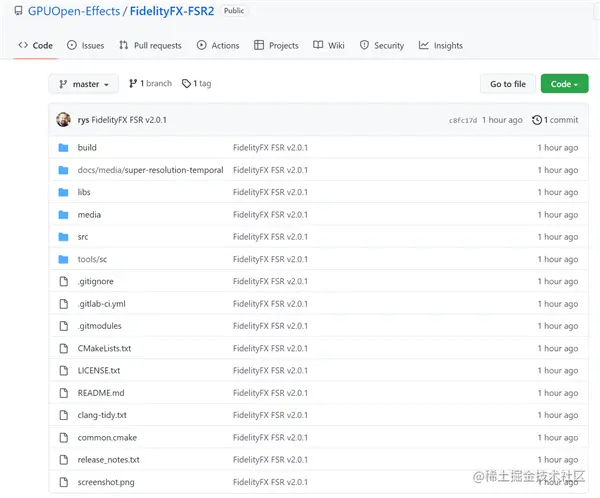Open the .gitmodules file
This screenshot has width=600, height=498.
99,326
